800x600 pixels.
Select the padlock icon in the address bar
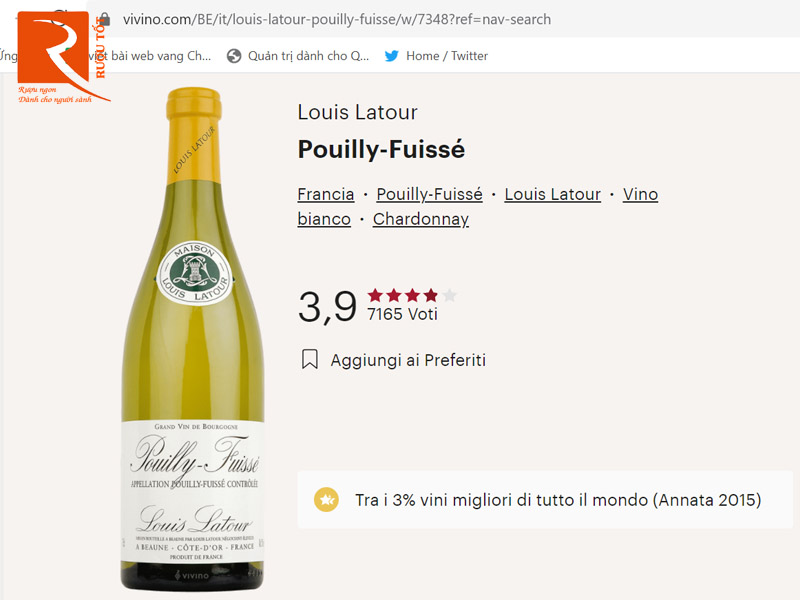(104, 19)
